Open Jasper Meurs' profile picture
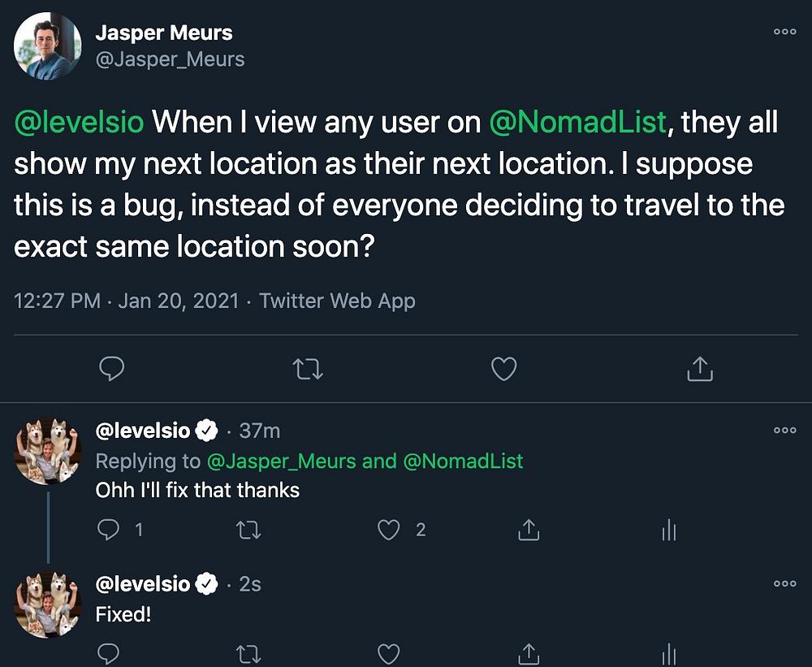The width and height of the screenshot is (812, 667). click(47, 46)
